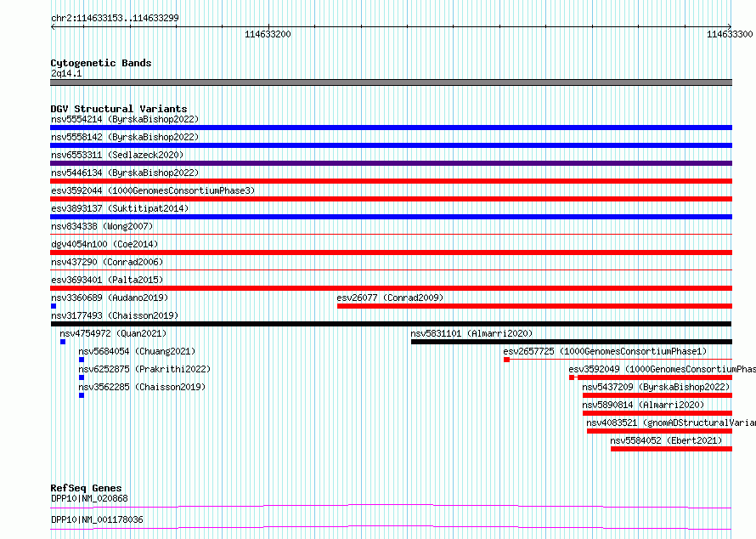Viewport: 756px width, 539px height.
Task: Open the nsv5890814 (Almarri2020) label
Action: click(643, 405)
